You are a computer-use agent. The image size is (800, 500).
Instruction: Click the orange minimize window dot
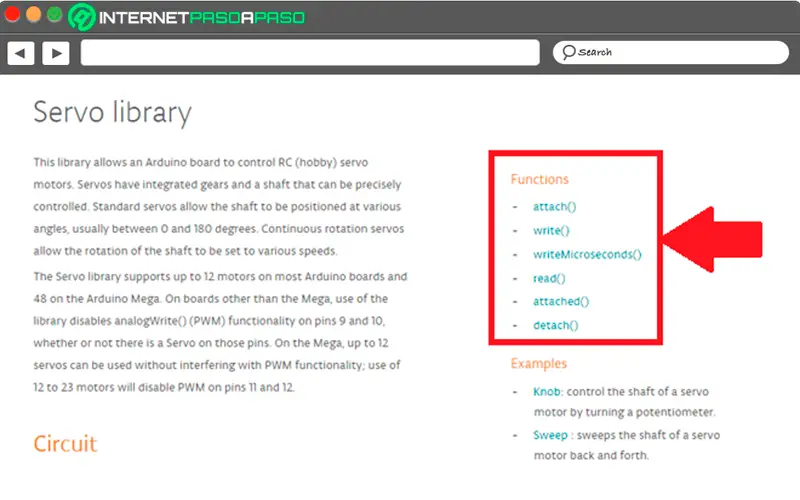click(x=33, y=14)
